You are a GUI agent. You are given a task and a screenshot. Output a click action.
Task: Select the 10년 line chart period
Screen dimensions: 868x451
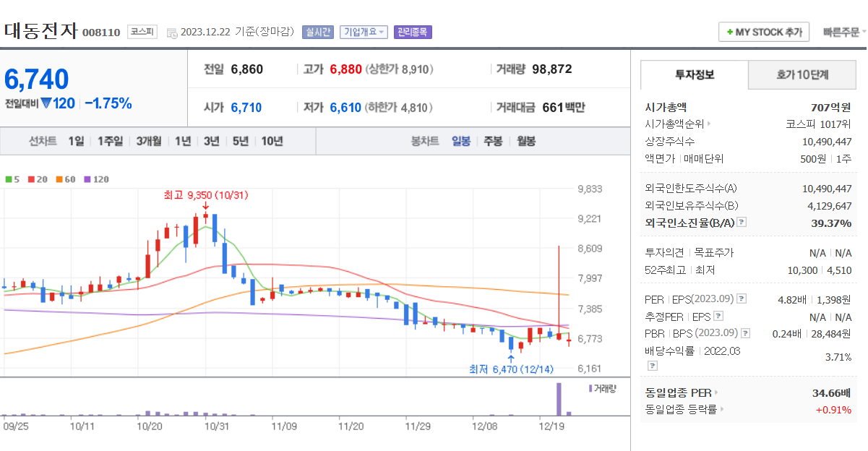click(272, 141)
